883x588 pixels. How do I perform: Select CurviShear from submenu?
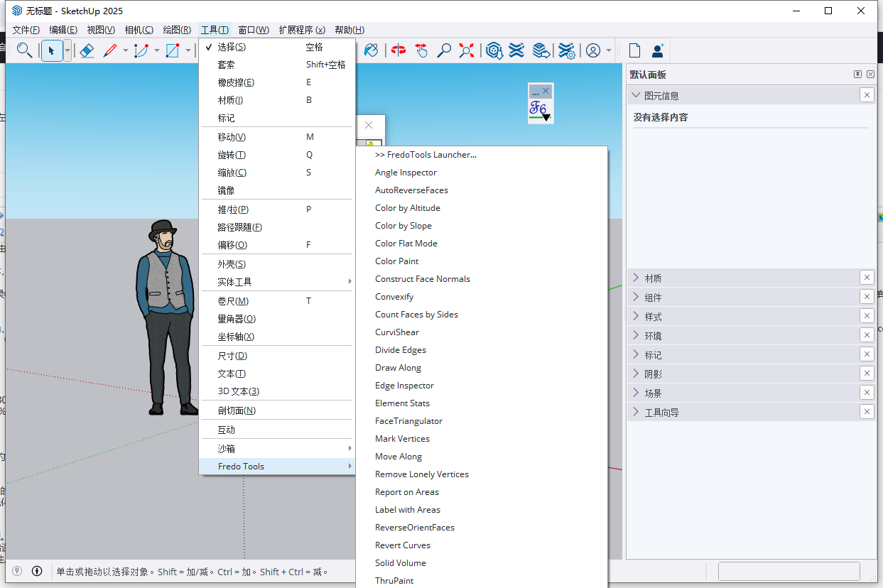coord(482,332)
